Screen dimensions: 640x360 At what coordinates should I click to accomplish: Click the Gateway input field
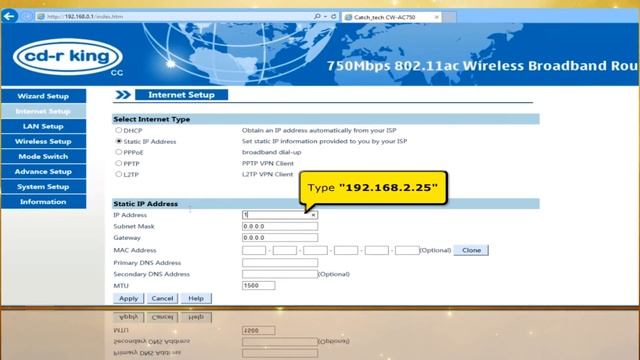point(280,238)
